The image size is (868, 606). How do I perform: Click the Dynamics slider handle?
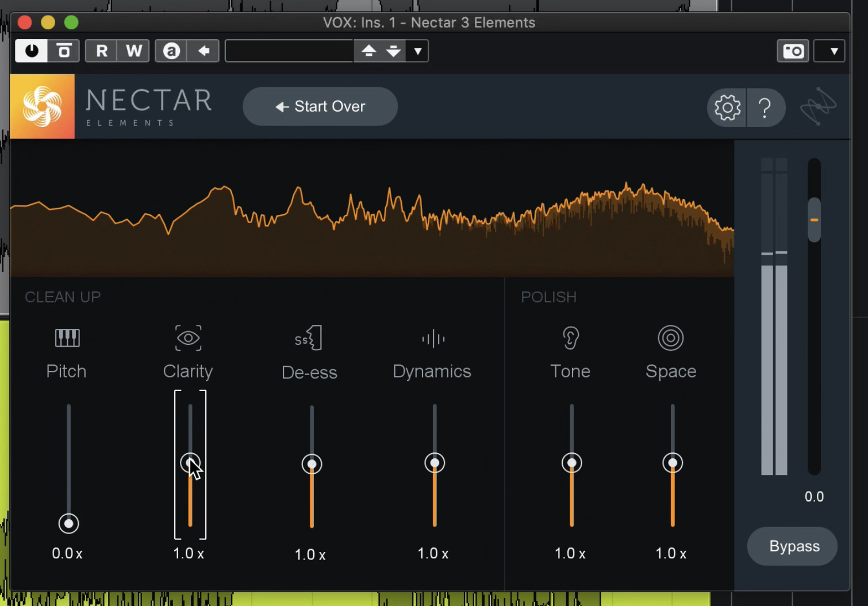coord(435,463)
